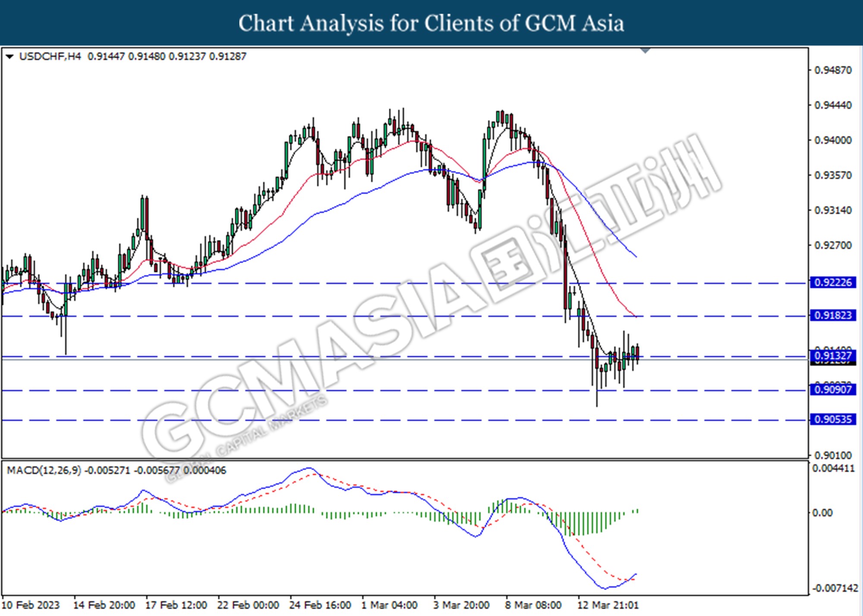Click the 3 Mar 20:00 time label

(461, 605)
